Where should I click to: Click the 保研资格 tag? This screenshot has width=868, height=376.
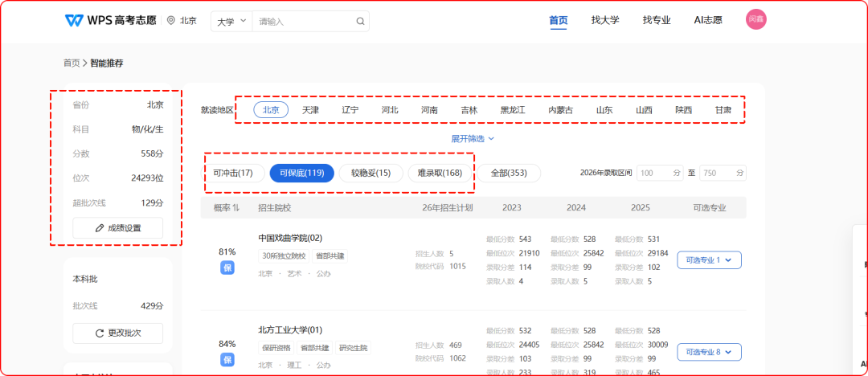pyautogui.click(x=276, y=348)
